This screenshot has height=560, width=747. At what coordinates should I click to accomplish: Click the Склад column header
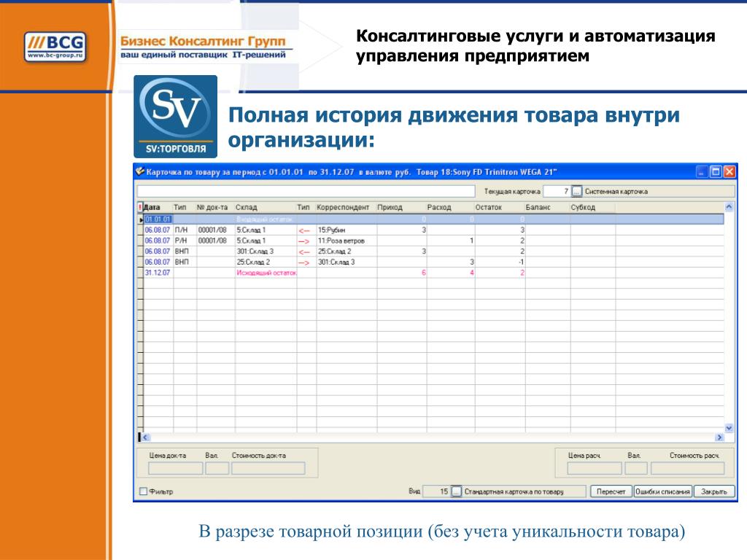tap(265, 208)
